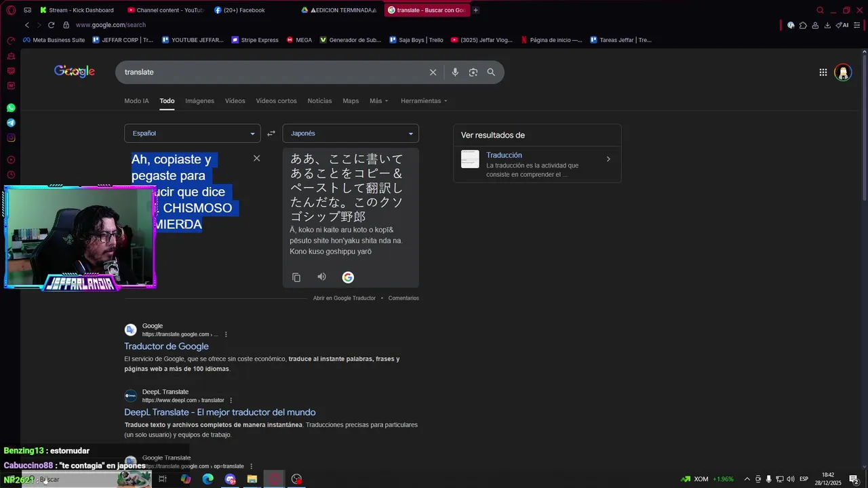868x488 pixels.
Task: Start voice search with the microphone icon
Action: [x=455, y=73]
